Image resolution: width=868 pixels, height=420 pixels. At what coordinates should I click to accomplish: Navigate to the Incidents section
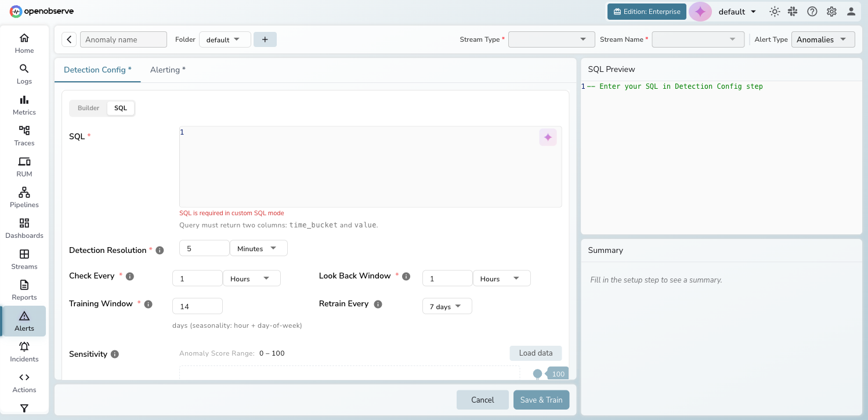(x=24, y=351)
